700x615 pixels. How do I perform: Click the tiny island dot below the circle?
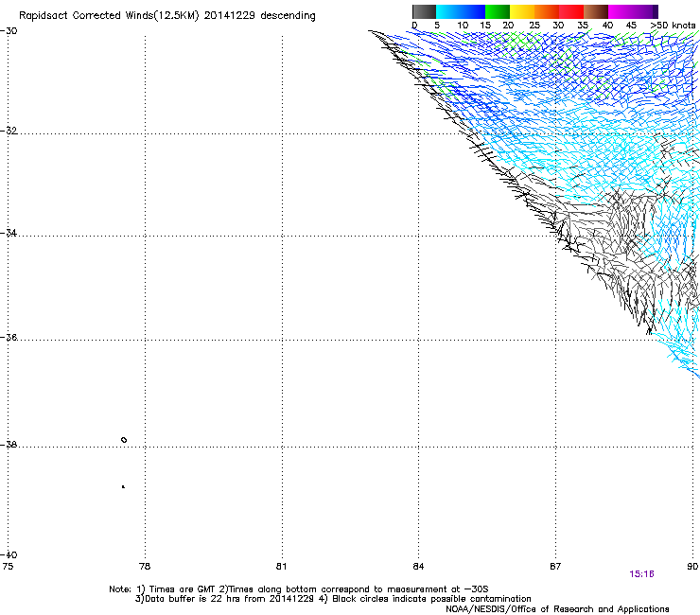[x=123, y=486]
